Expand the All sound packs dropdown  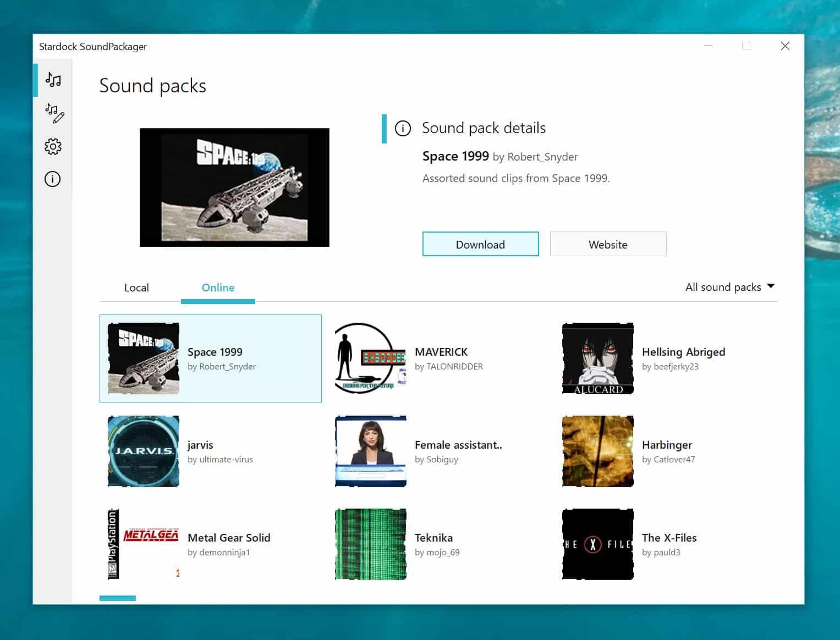click(729, 287)
